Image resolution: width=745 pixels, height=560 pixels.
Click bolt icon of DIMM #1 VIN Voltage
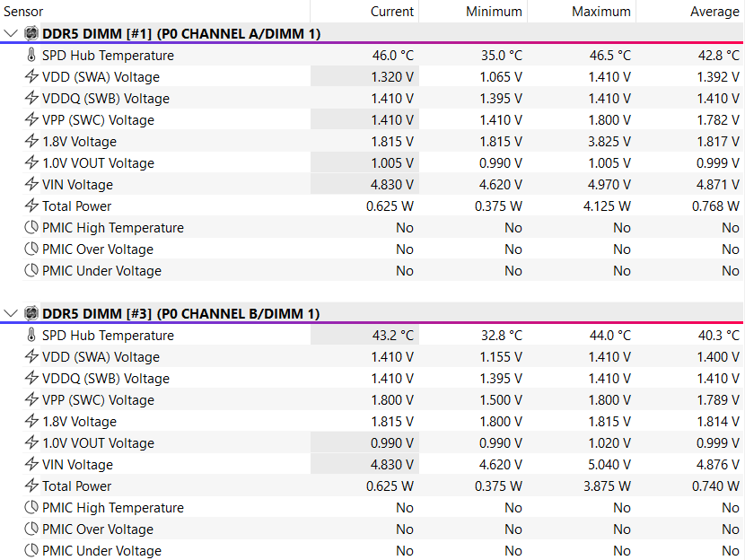pyautogui.click(x=31, y=184)
